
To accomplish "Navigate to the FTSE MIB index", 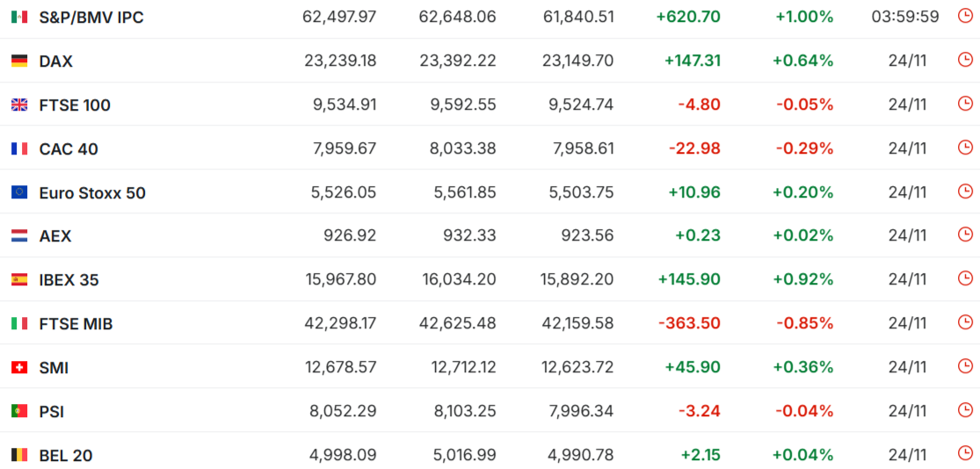I will pos(76,324).
